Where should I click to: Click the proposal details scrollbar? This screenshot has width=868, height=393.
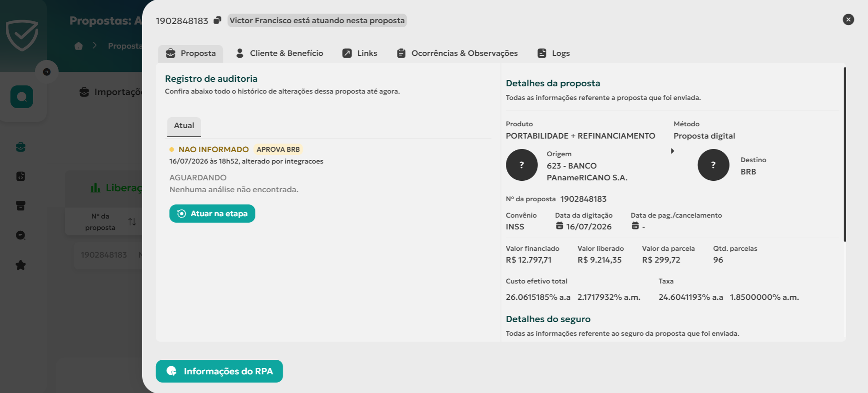click(845, 154)
